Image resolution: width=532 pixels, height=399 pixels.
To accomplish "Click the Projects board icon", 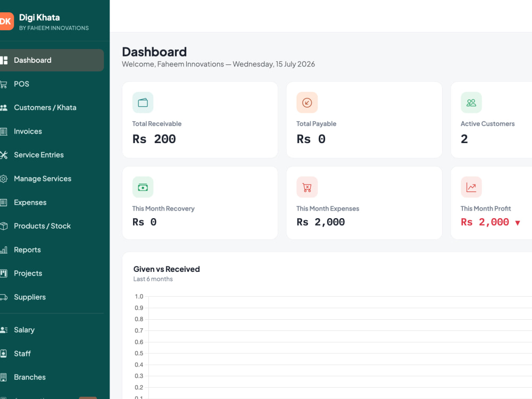I will point(4,273).
